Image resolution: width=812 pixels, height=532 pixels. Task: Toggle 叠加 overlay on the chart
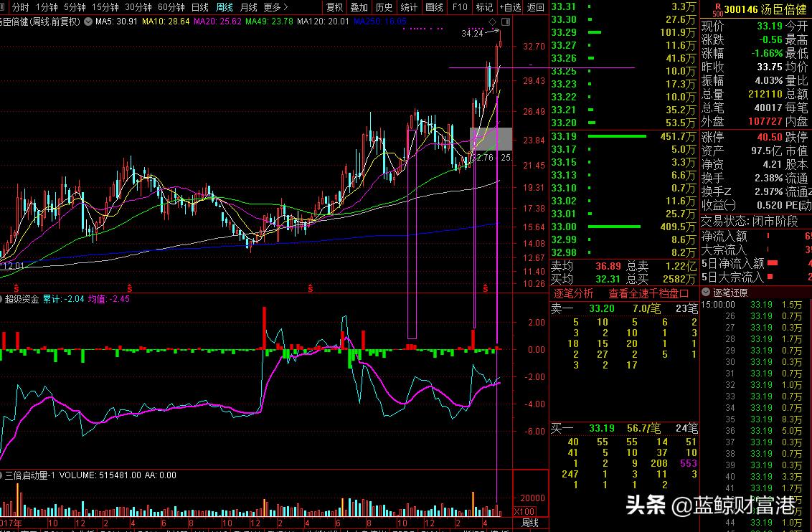point(359,7)
